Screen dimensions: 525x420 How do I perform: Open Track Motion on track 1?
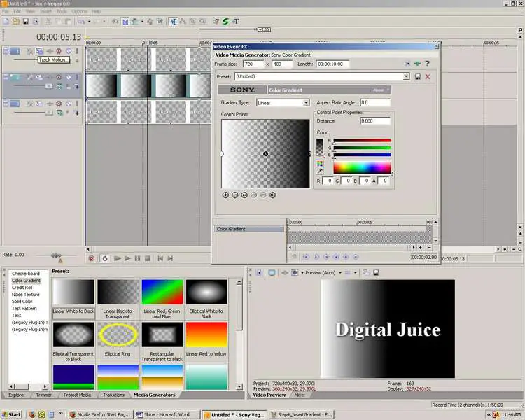39,51
